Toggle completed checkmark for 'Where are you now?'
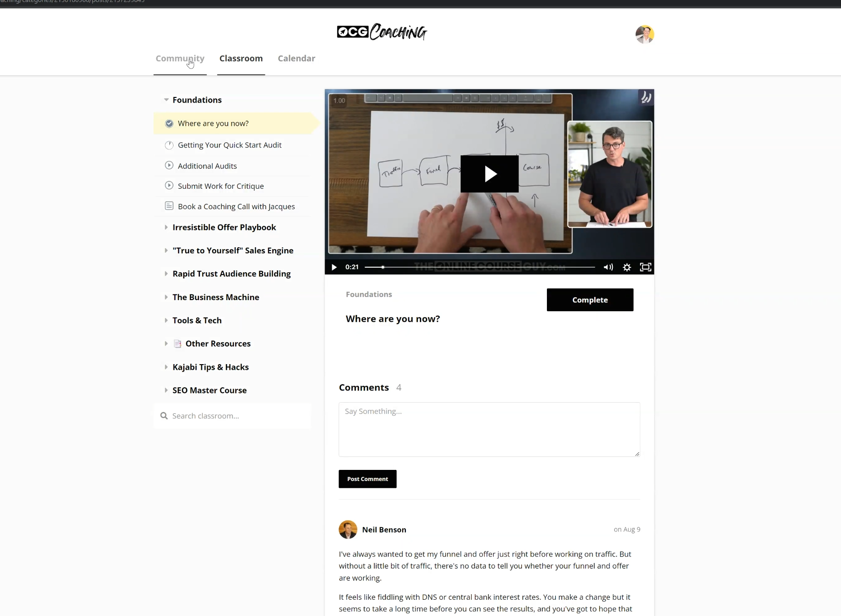 click(169, 123)
